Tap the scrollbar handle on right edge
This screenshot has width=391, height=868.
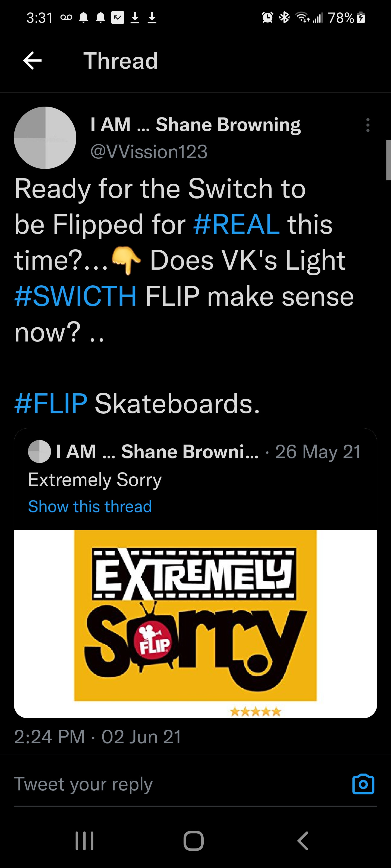point(388,160)
